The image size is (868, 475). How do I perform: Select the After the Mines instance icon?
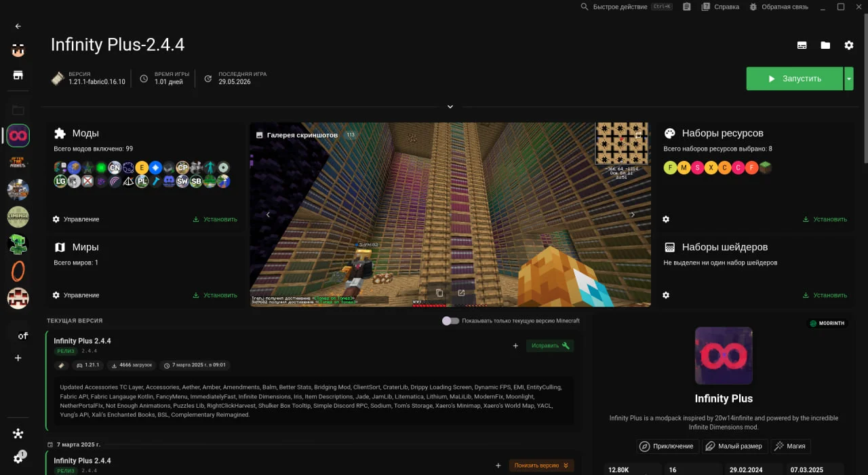tap(18, 163)
